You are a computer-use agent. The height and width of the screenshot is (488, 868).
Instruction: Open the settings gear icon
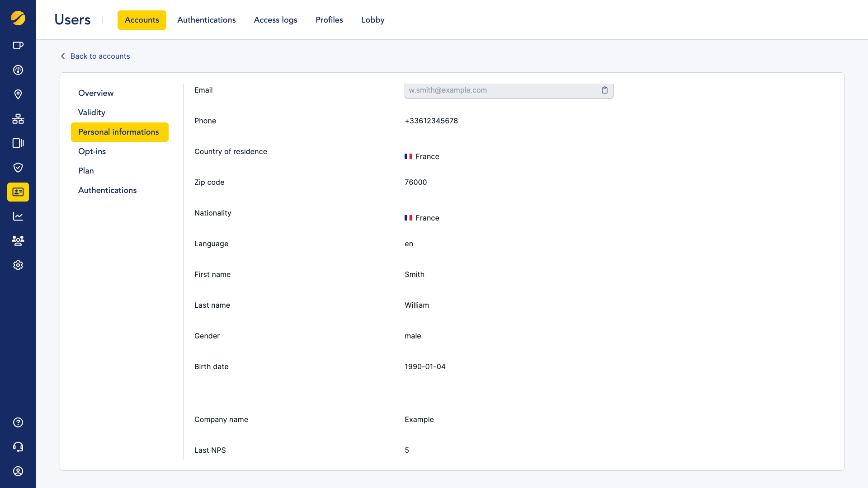(x=18, y=265)
